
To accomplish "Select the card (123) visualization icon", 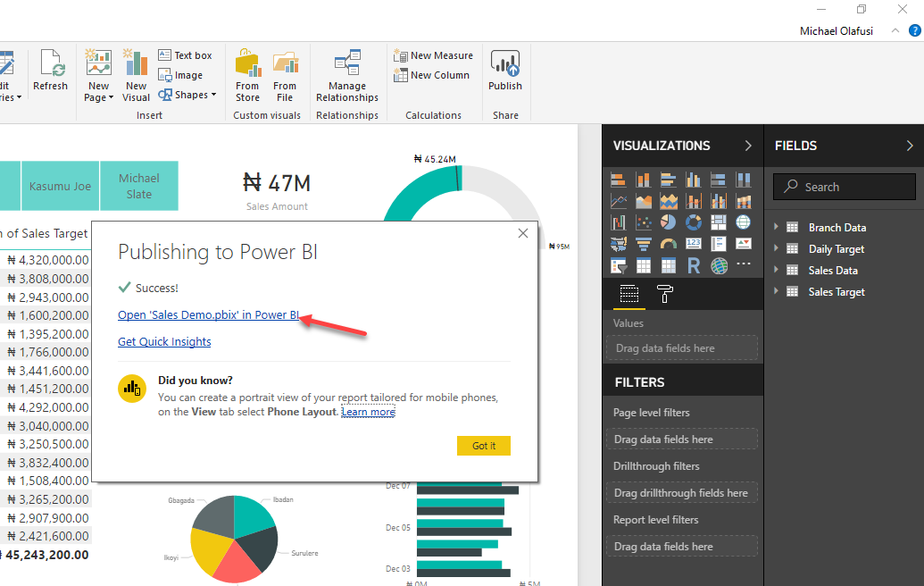I will 693,243.
